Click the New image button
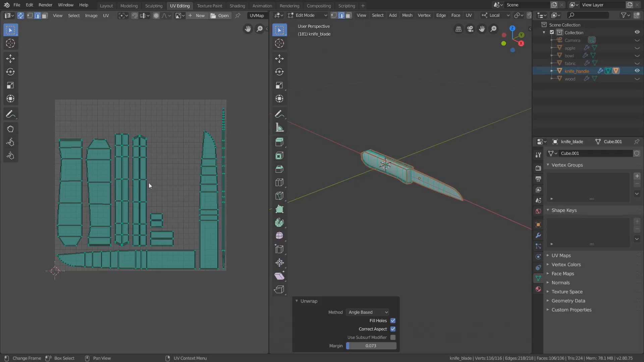The height and width of the screenshot is (362, 644). 200,15
